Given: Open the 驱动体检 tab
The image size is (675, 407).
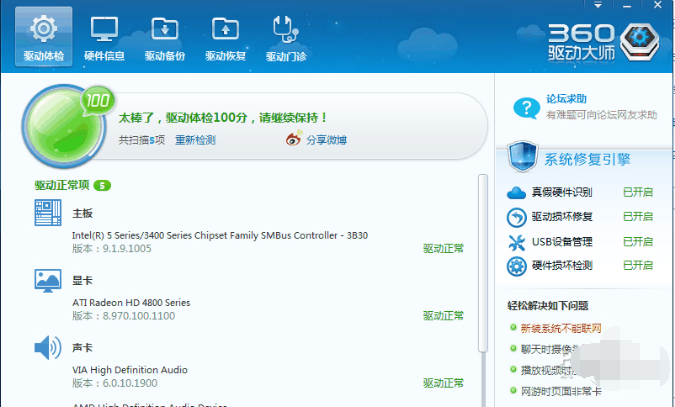Looking at the screenshot, I should [44, 37].
